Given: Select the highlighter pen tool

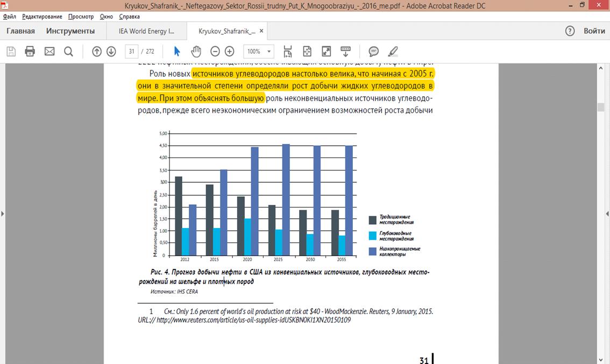Looking at the screenshot, I should coord(393,52).
